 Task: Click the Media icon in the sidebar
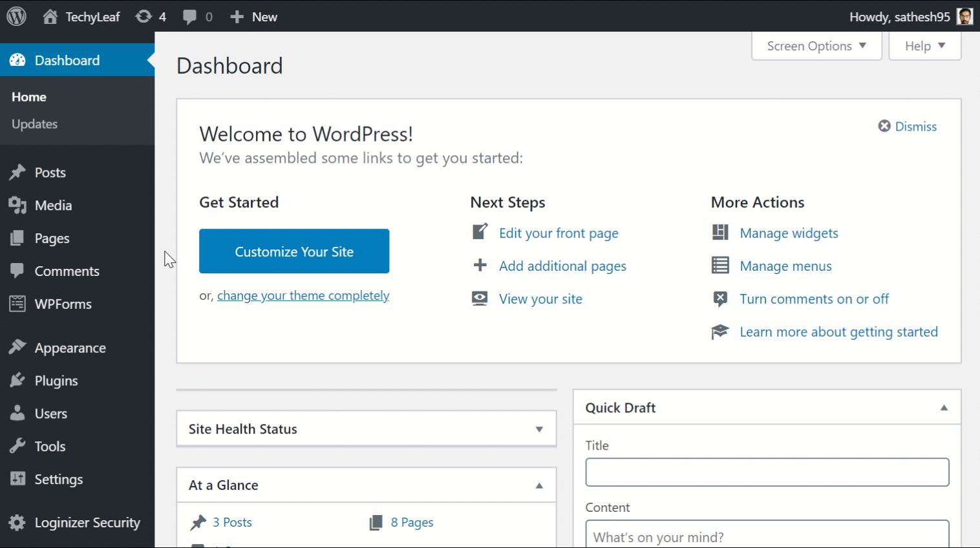click(x=17, y=205)
